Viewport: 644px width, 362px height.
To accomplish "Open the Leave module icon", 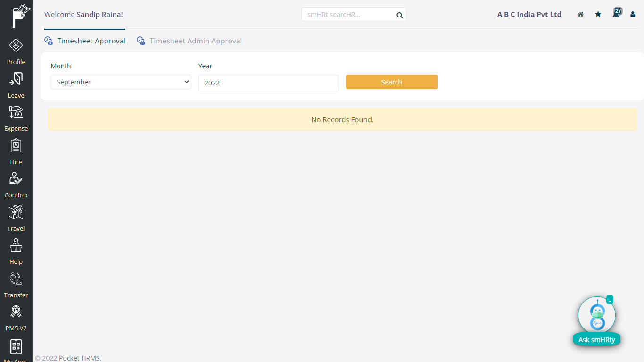I will click(16, 79).
